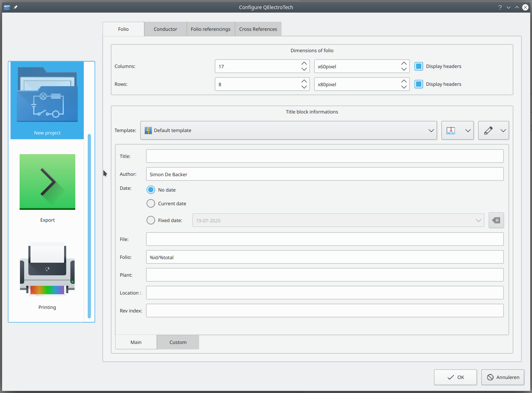The image size is (532, 393).
Task: Open the Cross References tab
Action: click(x=258, y=29)
